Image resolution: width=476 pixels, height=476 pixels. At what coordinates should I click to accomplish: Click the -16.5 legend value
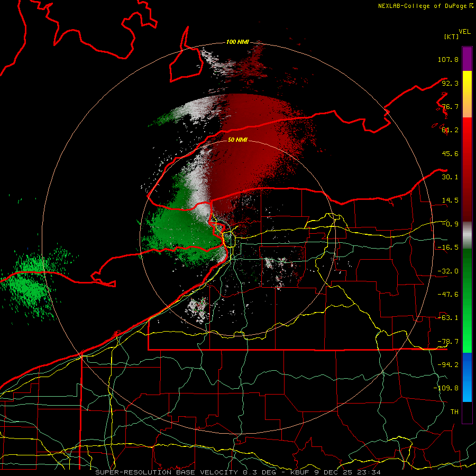pyautogui.click(x=448, y=248)
